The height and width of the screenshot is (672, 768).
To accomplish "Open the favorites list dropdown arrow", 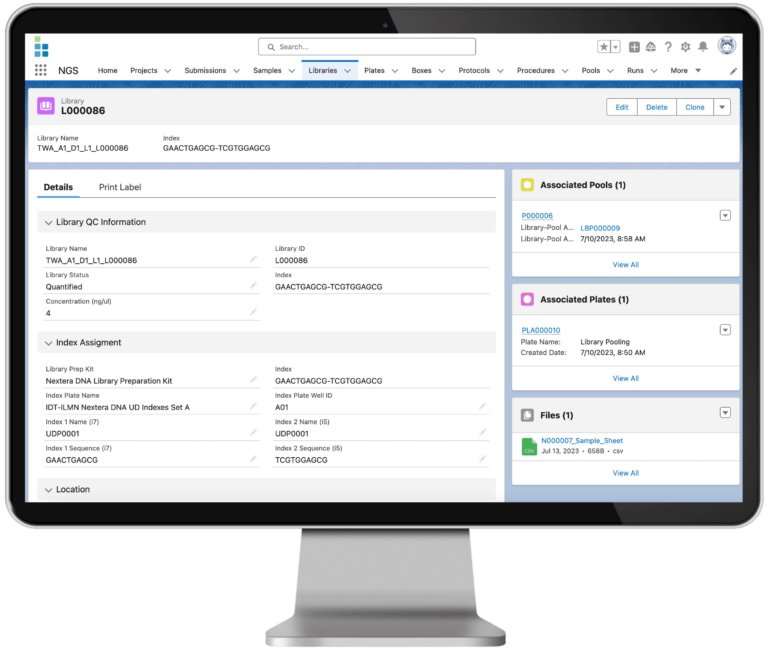I will [x=616, y=47].
